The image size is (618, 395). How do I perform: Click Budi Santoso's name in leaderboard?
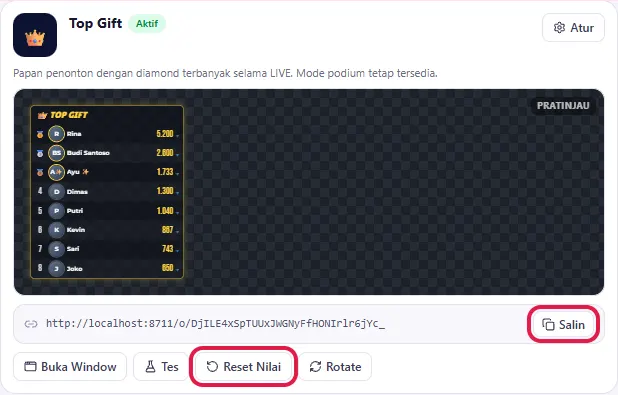click(x=88, y=153)
